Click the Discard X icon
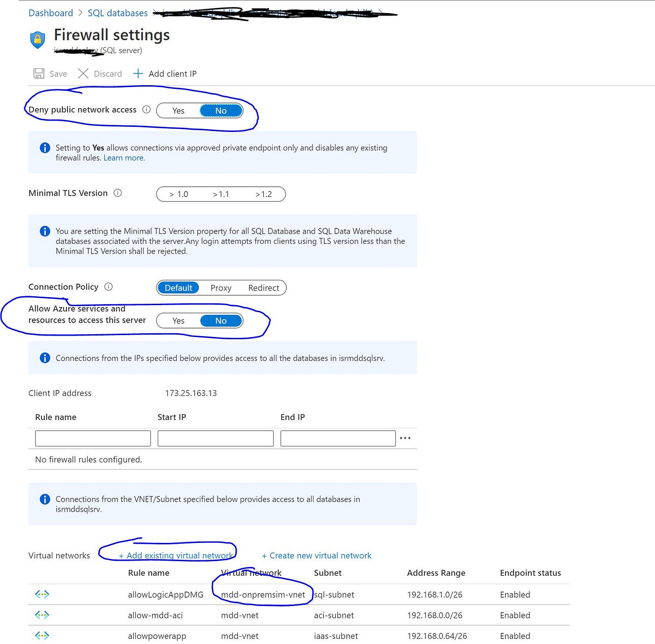 coord(83,73)
